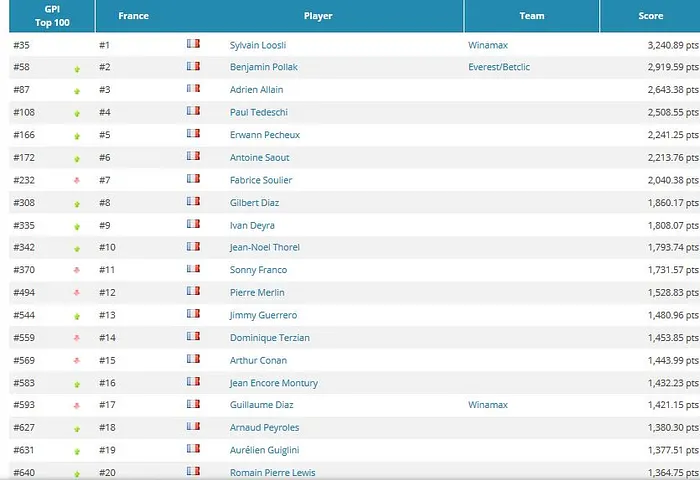The image size is (700, 480).
Task: Click the red down arrow beside rank #370
Action: (x=77, y=270)
